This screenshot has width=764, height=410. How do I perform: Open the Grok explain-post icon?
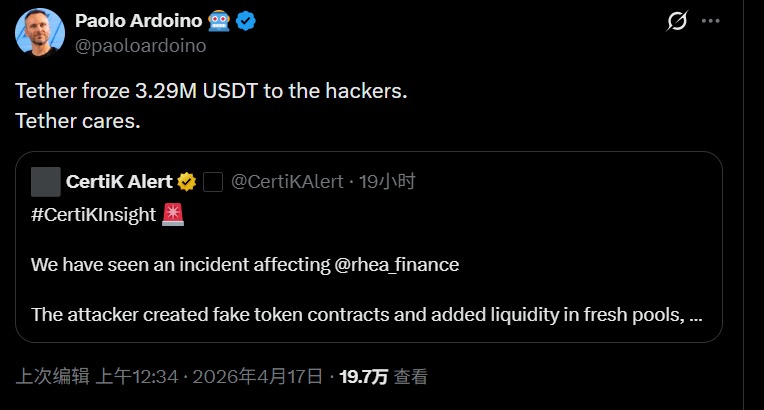(x=678, y=23)
